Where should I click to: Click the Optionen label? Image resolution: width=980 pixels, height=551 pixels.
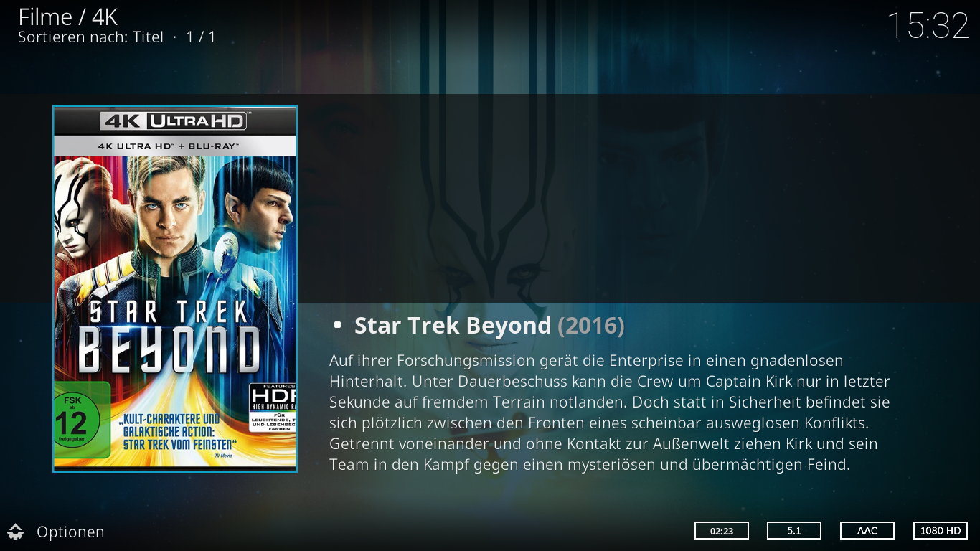pyautogui.click(x=70, y=532)
